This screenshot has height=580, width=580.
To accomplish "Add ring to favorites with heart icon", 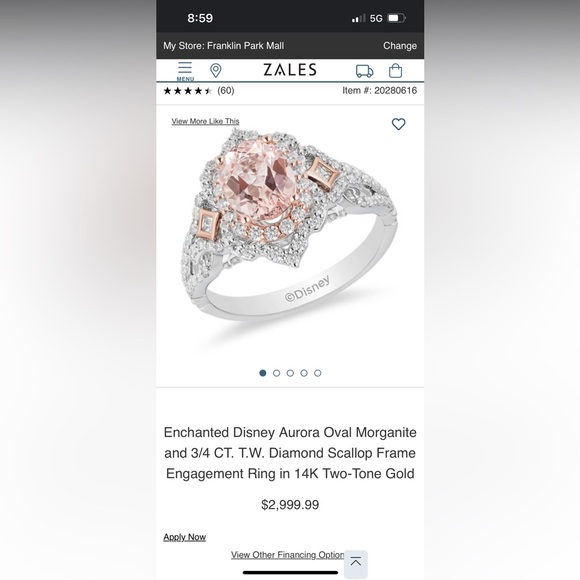I will click(398, 124).
